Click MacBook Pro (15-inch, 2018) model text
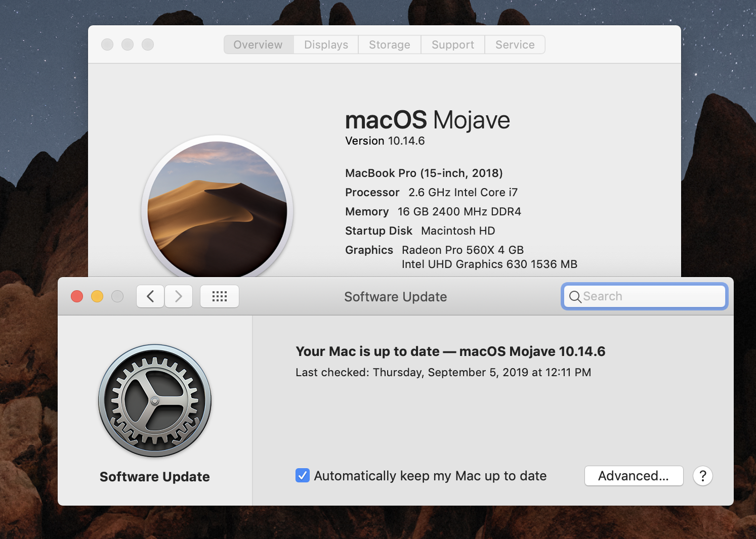756x539 pixels. 424,173
